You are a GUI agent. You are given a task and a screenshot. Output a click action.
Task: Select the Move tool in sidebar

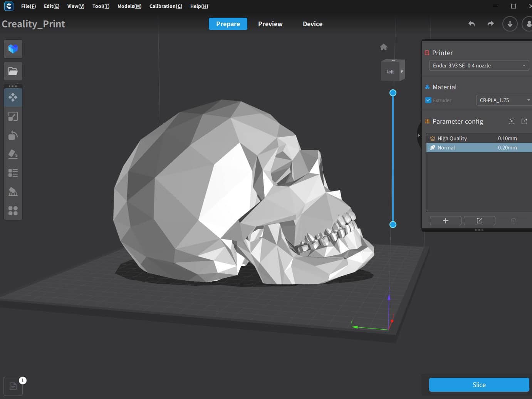pyautogui.click(x=13, y=97)
